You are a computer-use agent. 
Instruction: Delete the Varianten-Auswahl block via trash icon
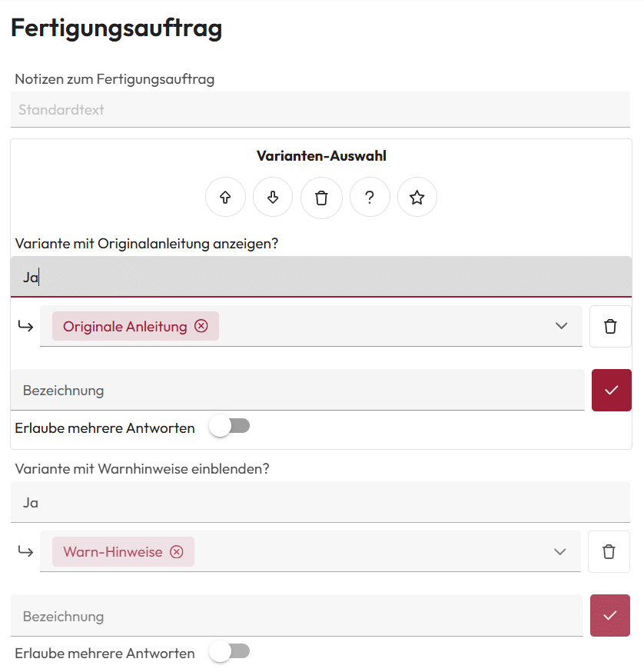321,197
